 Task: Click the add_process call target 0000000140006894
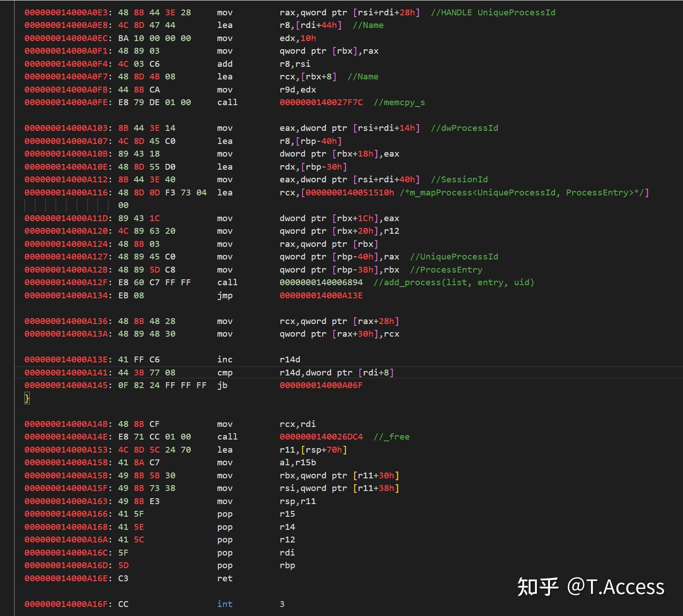pos(321,283)
